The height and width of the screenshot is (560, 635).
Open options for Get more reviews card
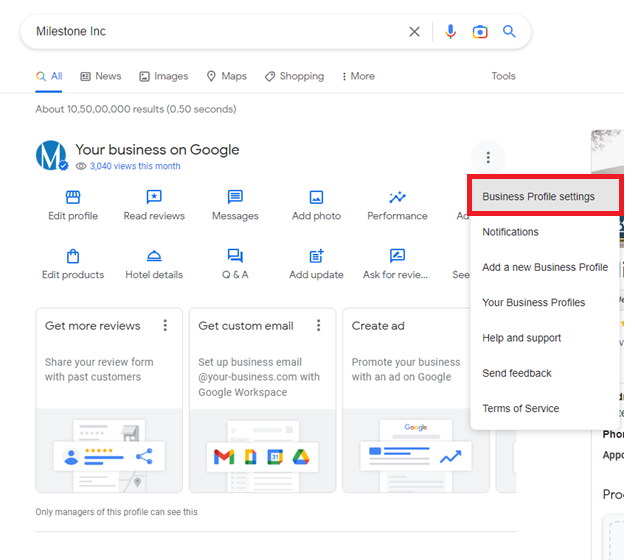pyautogui.click(x=165, y=325)
